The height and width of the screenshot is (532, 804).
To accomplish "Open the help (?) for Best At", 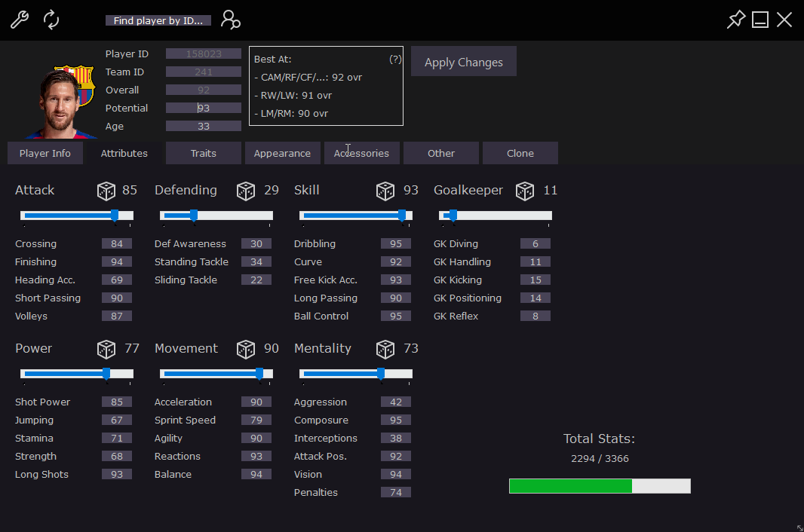I will (395, 59).
